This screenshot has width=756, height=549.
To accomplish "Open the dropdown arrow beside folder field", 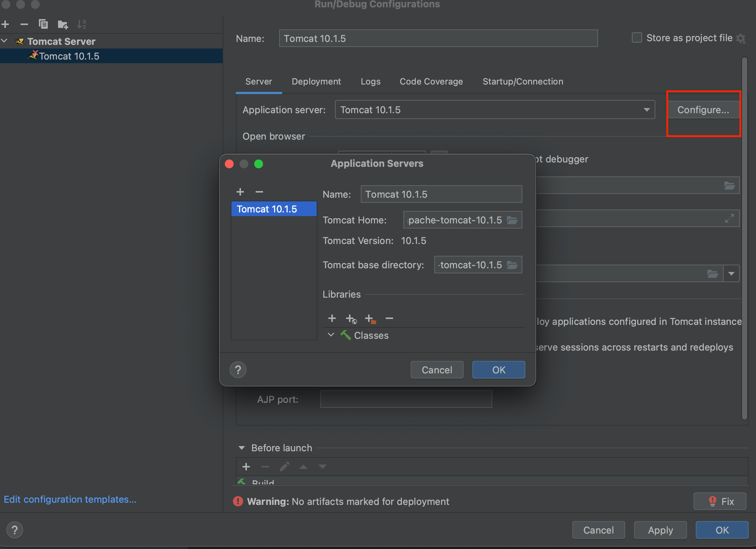I will pos(731,274).
